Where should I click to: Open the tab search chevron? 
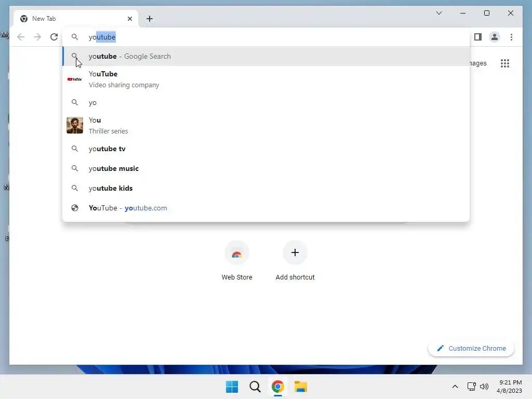point(438,13)
